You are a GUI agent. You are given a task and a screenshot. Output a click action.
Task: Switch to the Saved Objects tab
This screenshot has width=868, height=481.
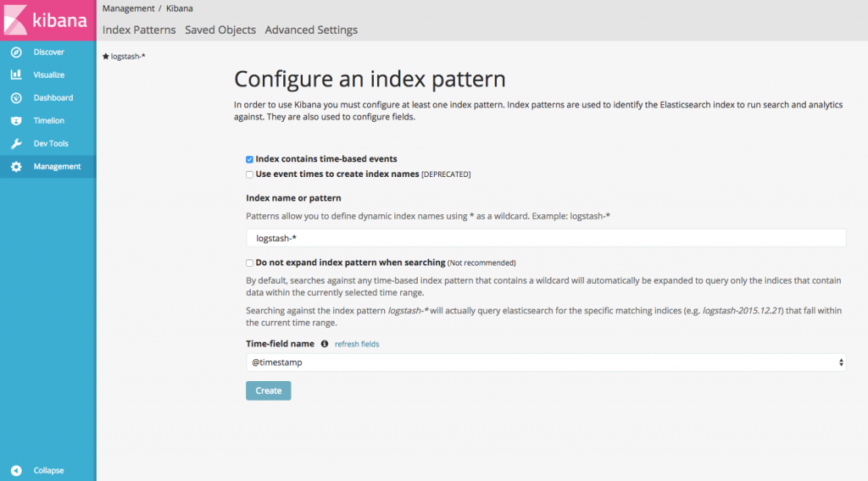click(220, 30)
